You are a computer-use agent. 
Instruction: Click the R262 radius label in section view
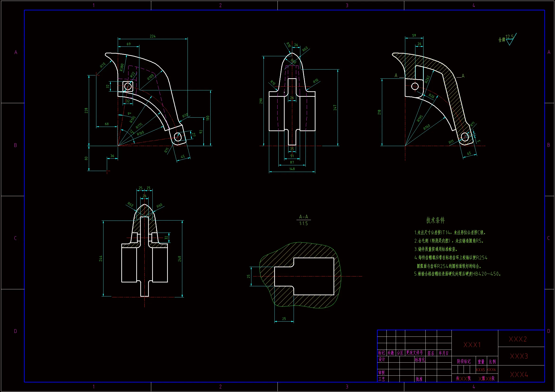point(427,79)
